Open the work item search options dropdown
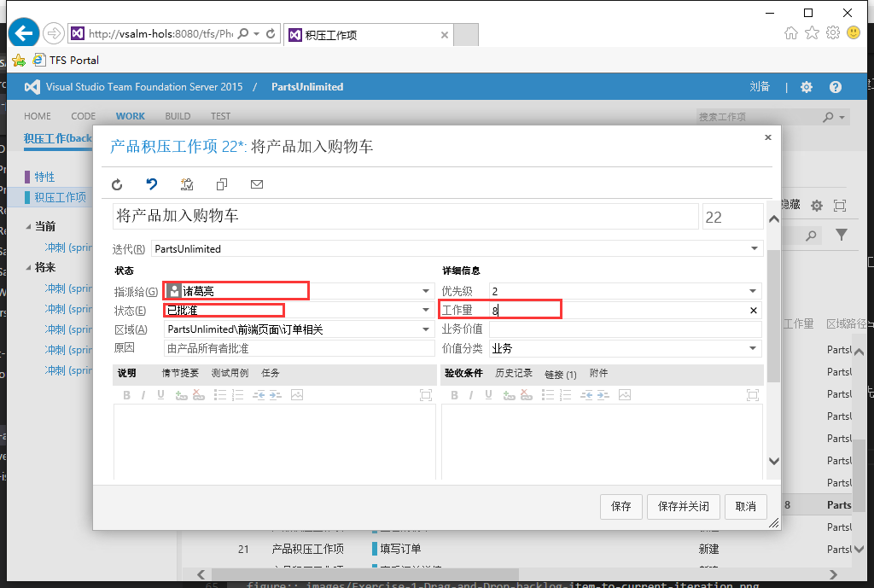 coord(842,117)
